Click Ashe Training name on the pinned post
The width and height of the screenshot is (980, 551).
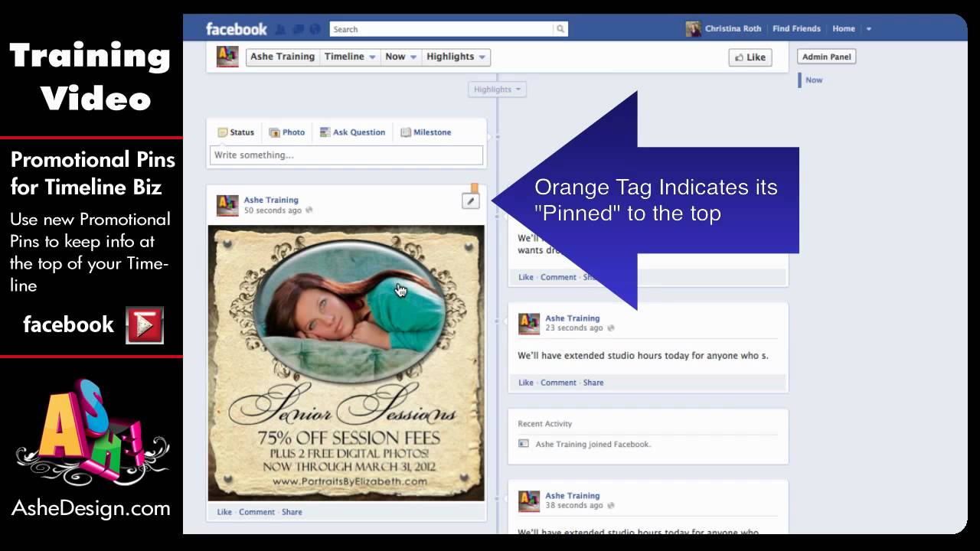coord(271,200)
